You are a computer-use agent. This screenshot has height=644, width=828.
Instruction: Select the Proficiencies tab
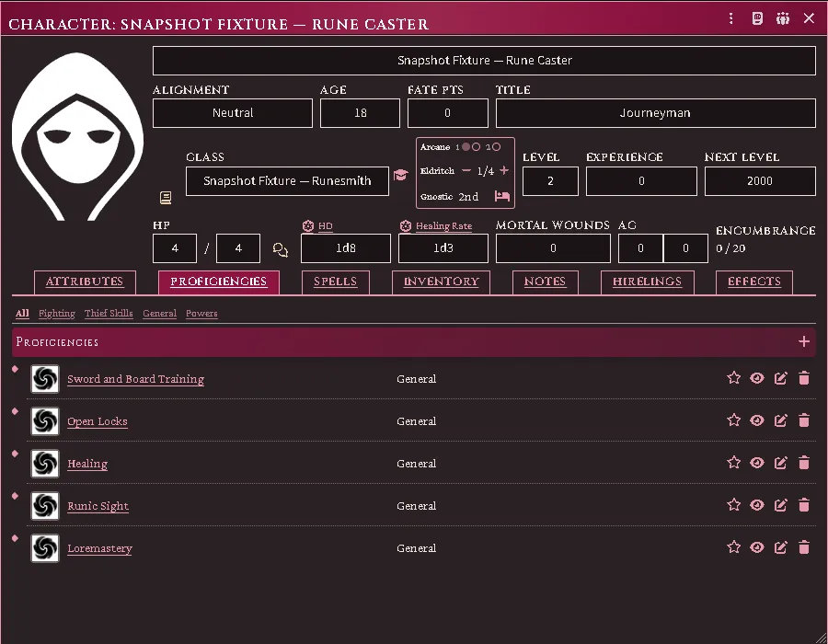coord(219,282)
